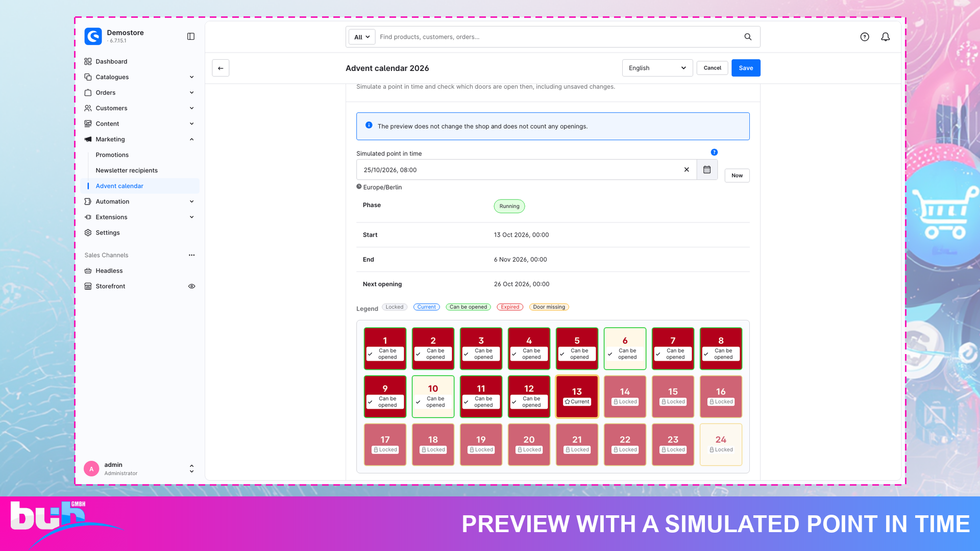Select Advent calendar menu item

coord(140,186)
